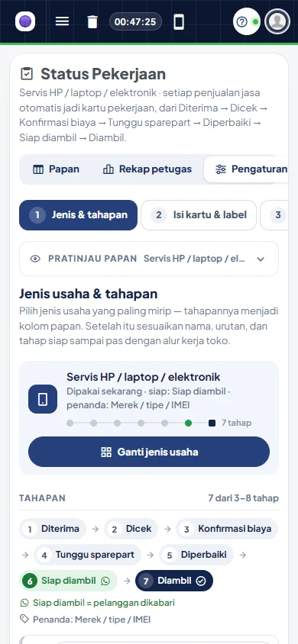Click the dark square end marker of progress line
This screenshot has width=298, height=644.
[212, 423]
